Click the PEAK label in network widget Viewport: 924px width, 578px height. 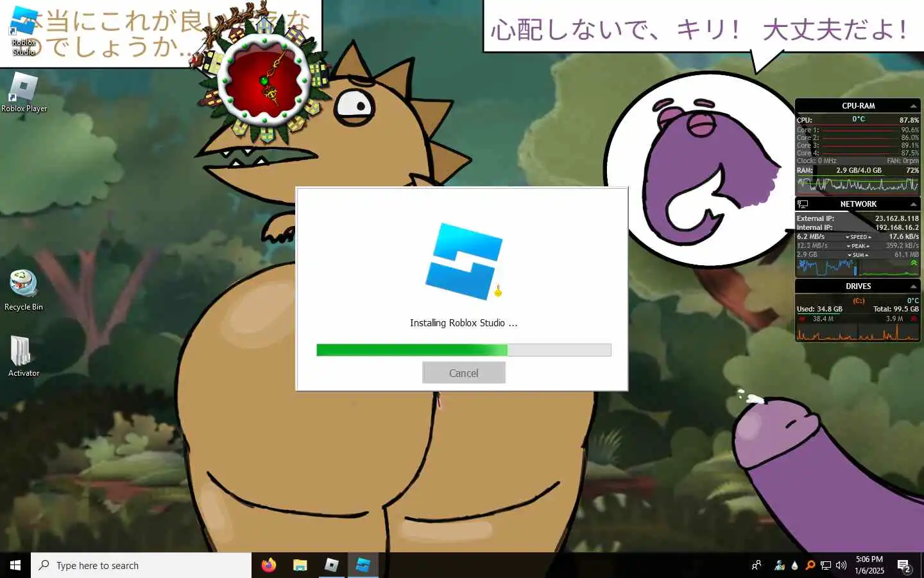(859, 246)
